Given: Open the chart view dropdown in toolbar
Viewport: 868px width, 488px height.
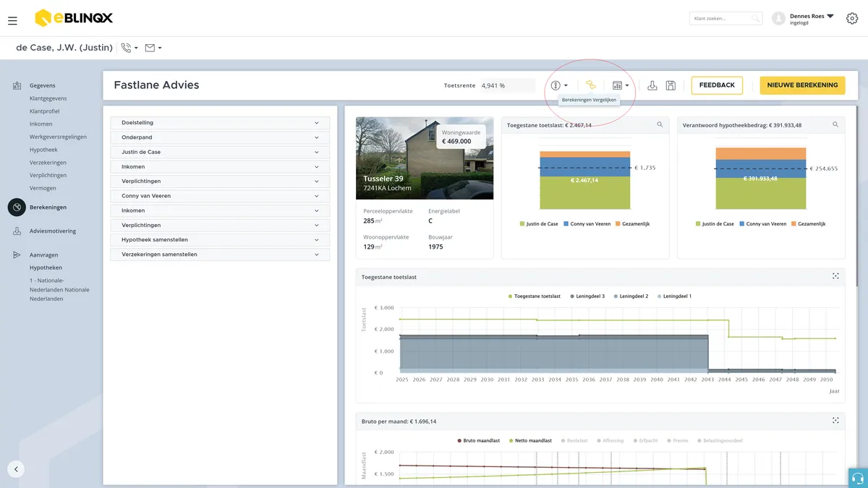Looking at the screenshot, I should [621, 85].
